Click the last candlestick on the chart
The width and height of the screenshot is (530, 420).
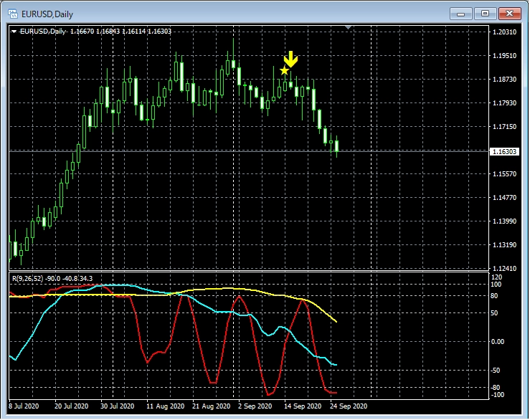coord(336,146)
